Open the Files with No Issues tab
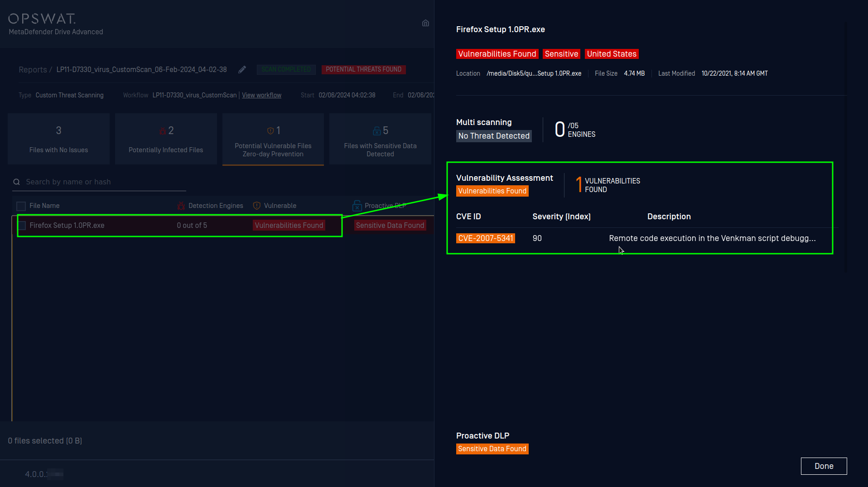This screenshot has height=487, width=868. [58, 139]
